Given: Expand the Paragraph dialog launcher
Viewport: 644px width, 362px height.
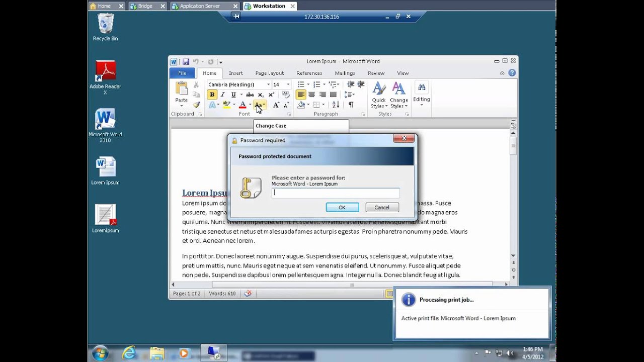Looking at the screenshot, I should (x=363, y=114).
